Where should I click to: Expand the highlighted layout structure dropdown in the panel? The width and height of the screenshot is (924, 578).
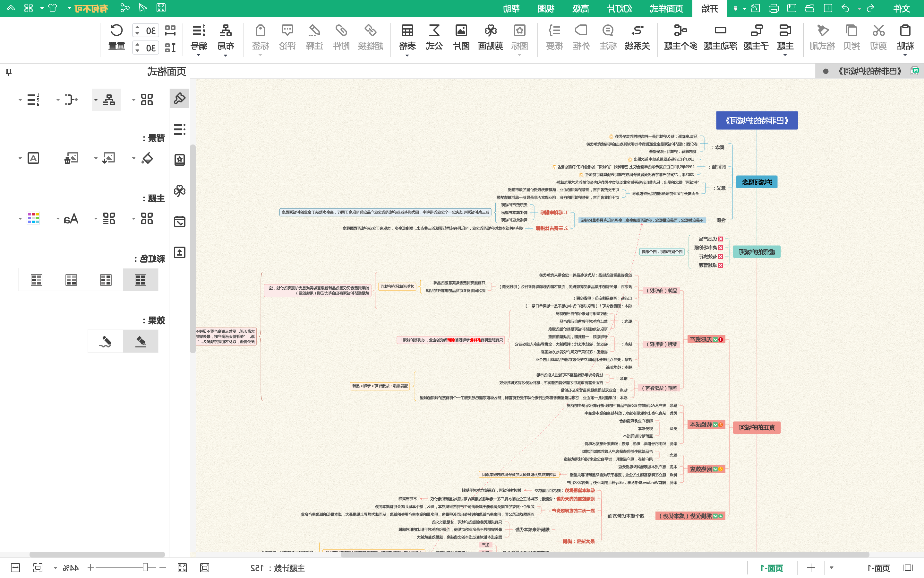pyautogui.click(x=96, y=100)
